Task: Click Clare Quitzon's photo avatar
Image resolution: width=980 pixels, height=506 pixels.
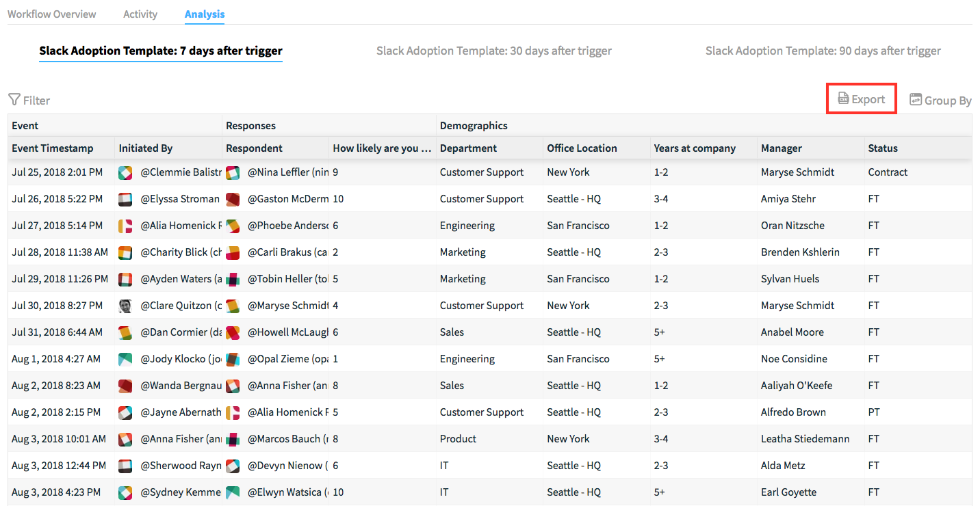Action: coord(125,306)
